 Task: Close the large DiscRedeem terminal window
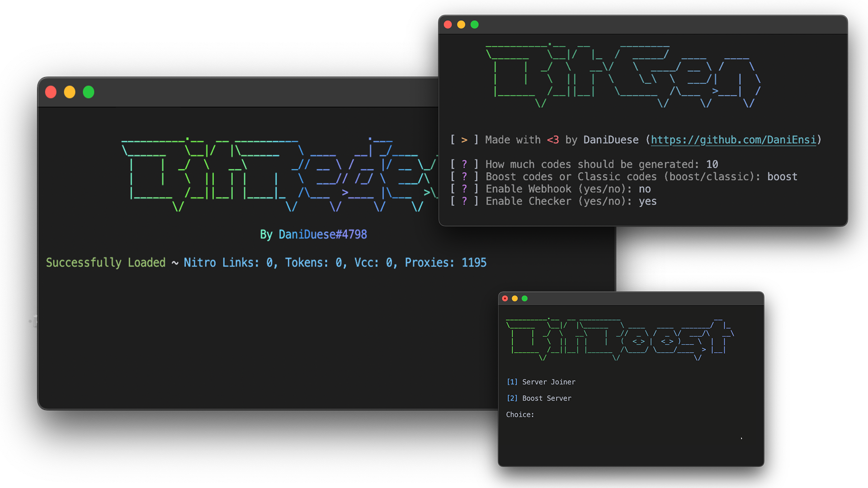point(51,92)
